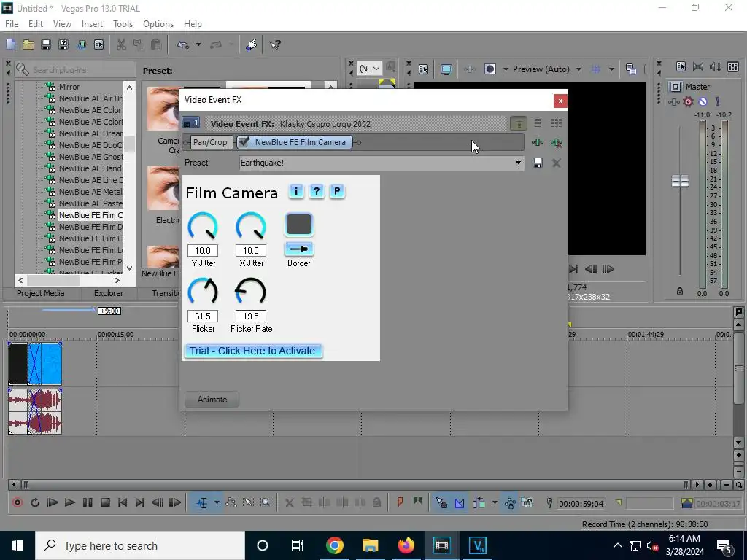
Task: Click the Pause button in transport bar
Action: pyautogui.click(x=88, y=502)
